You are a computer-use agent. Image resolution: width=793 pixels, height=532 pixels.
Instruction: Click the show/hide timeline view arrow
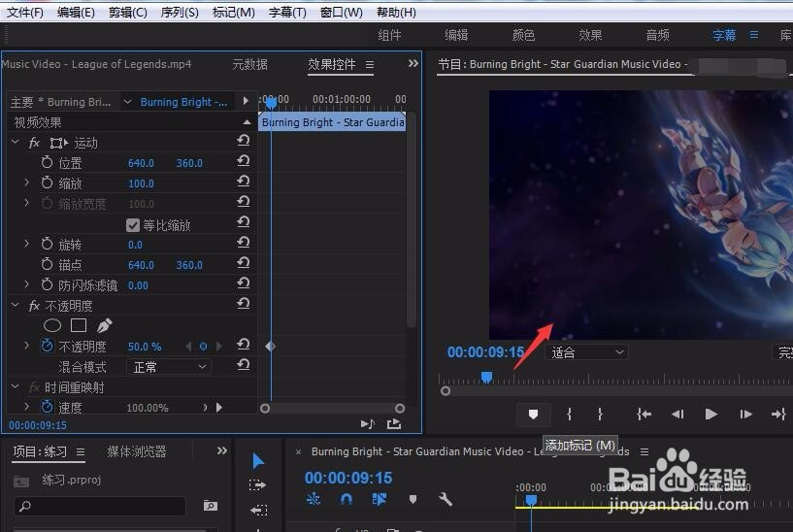(246, 100)
